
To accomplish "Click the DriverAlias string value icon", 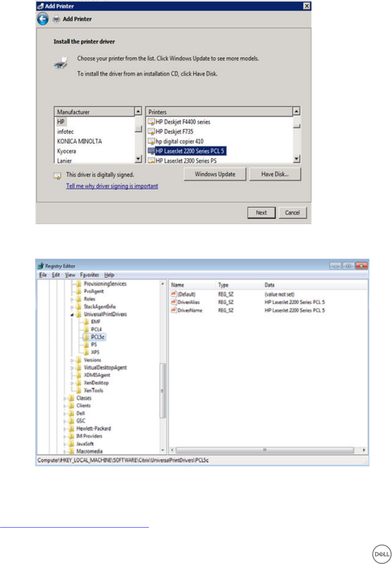I will (x=174, y=302).
